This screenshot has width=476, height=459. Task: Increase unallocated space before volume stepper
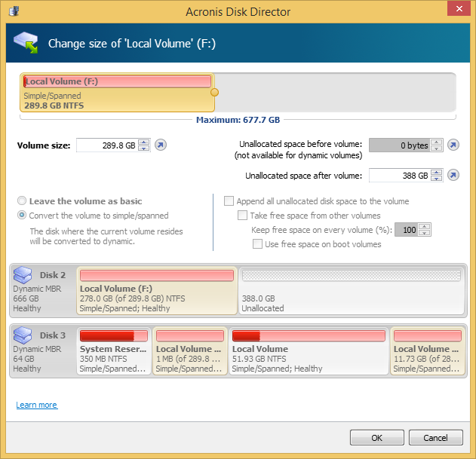coord(436,142)
